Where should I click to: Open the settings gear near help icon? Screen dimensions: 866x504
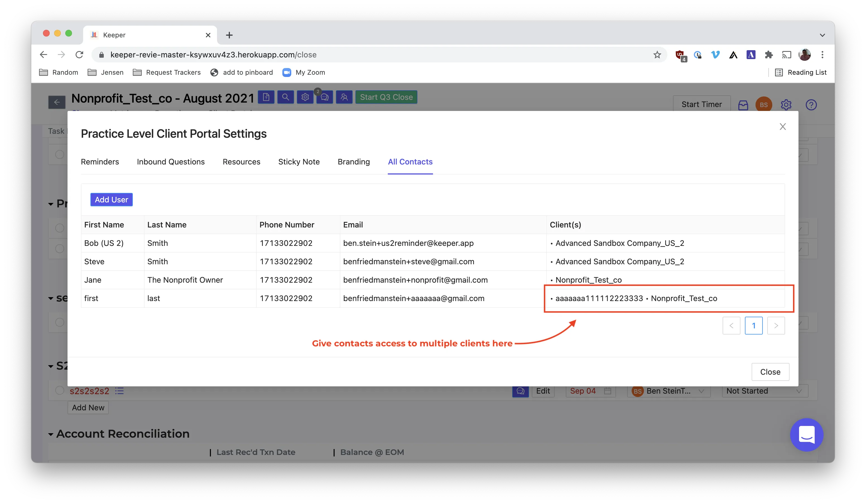(786, 105)
